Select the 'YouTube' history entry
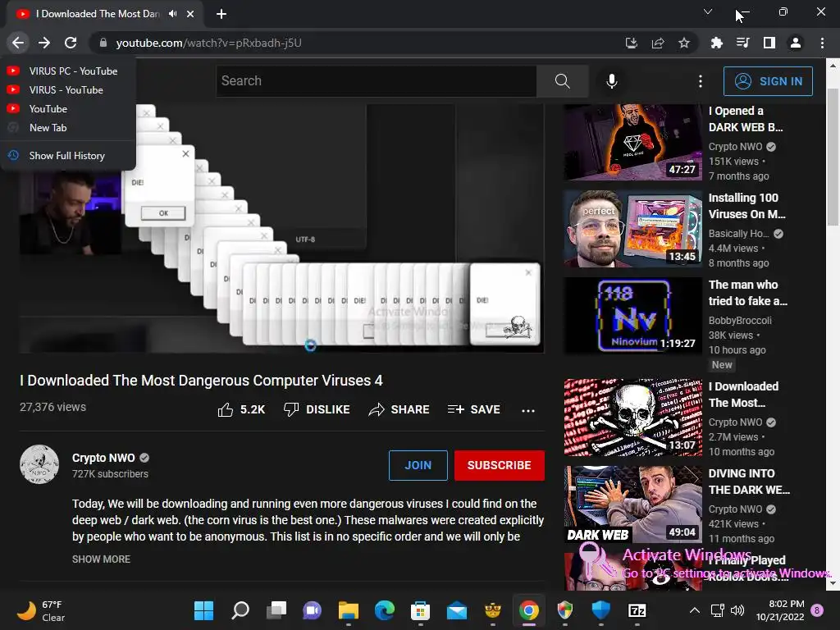The width and height of the screenshot is (840, 630). click(68, 109)
